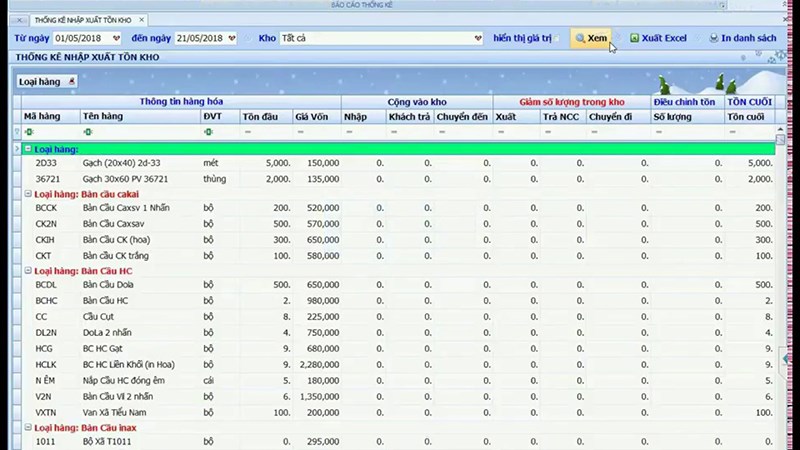Screen dimensions: 800x450
Task: Click the equals filter icon under Tồn đầu
Action: [x=247, y=132]
